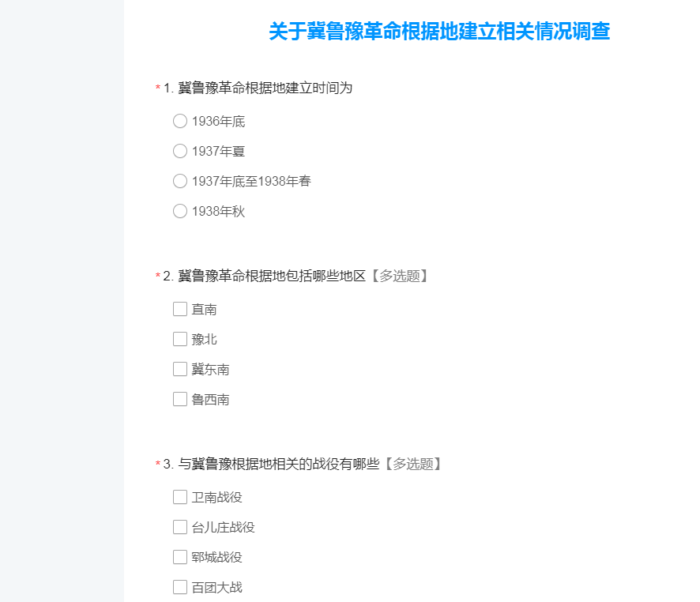Image resolution: width=700 pixels, height=602 pixels.
Task: Select the 1938年秋 radio option
Action: tap(180, 211)
